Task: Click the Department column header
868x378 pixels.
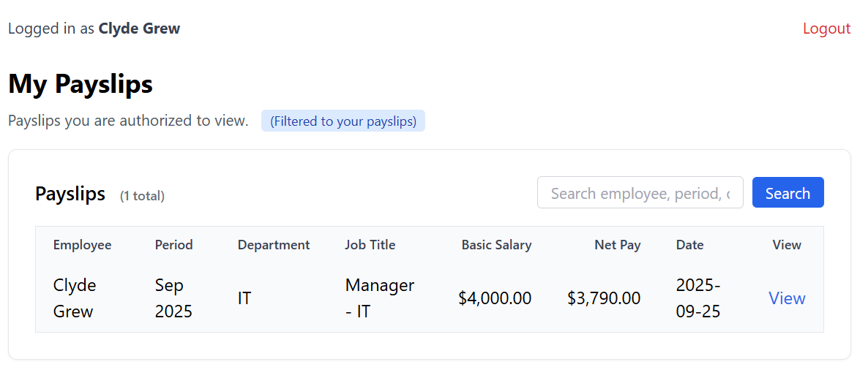Action: (274, 245)
